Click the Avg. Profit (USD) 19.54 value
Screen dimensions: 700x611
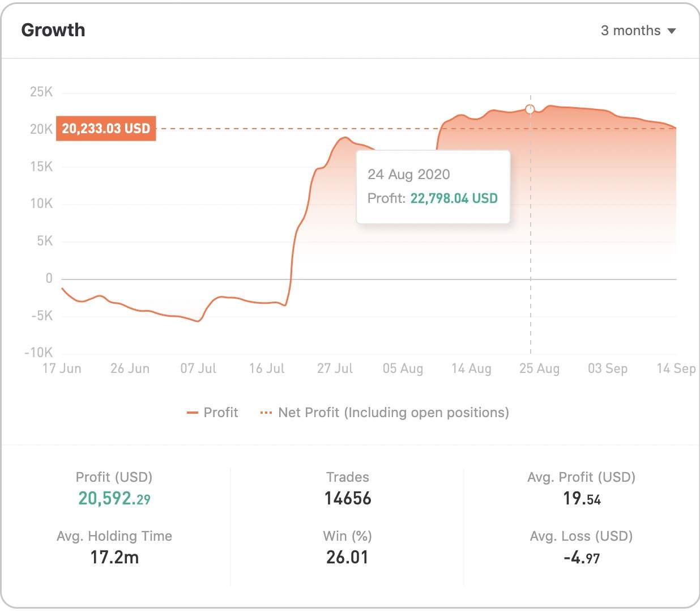[x=582, y=499]
